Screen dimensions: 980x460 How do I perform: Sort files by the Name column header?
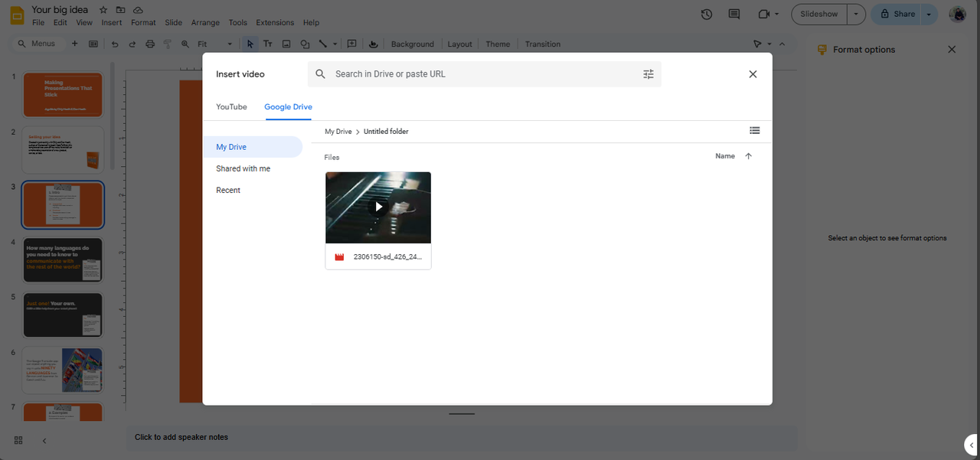click(x=725, y=156)
